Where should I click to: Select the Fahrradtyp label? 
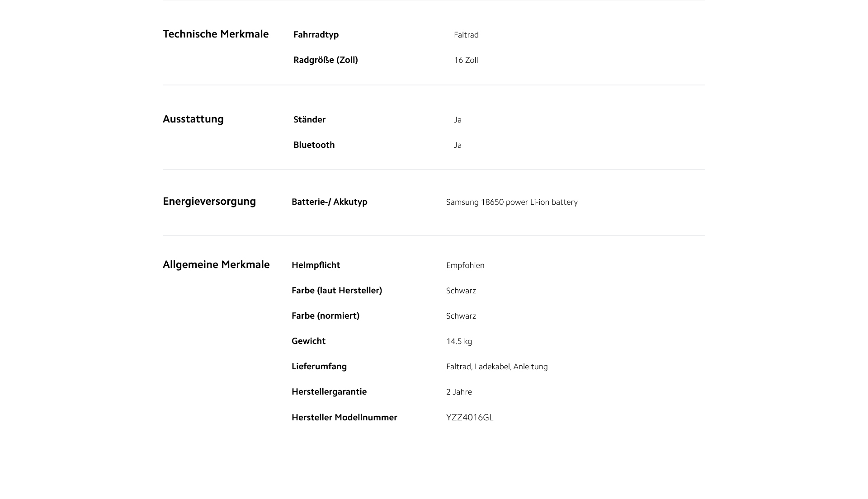click(x=316, y=35)
